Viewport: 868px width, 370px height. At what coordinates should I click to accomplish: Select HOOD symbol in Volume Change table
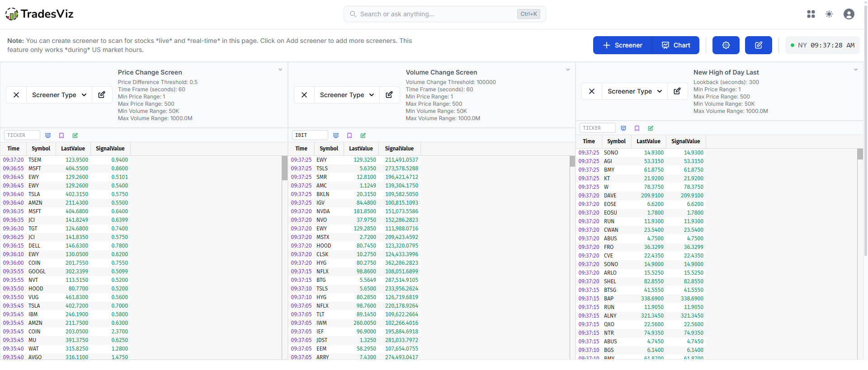[324, 246]
